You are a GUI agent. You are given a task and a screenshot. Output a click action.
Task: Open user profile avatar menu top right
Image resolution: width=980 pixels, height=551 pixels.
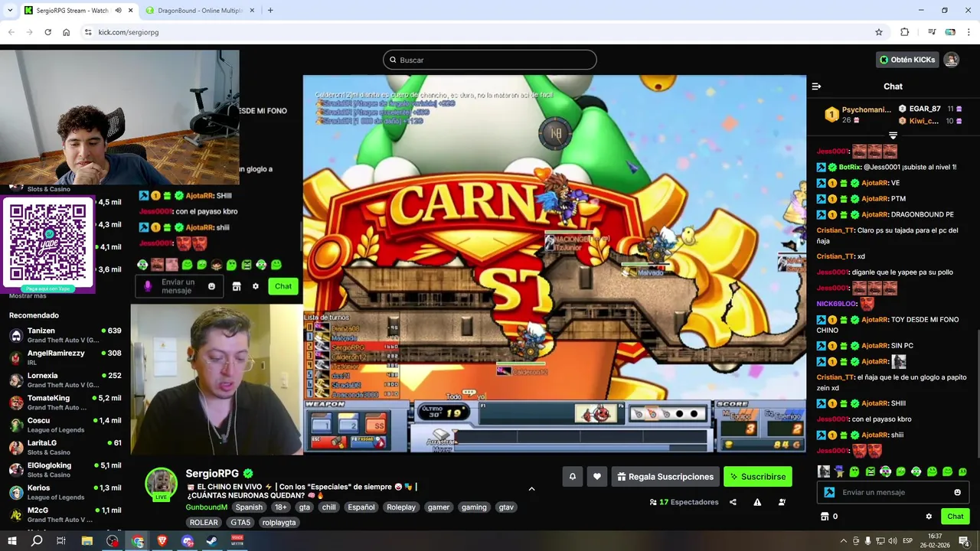[951, 60]
